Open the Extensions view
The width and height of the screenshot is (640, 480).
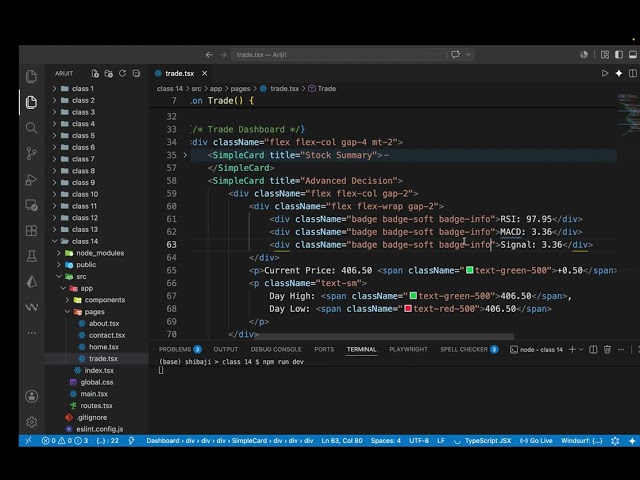pyautogui.click(x=31, y=231)
